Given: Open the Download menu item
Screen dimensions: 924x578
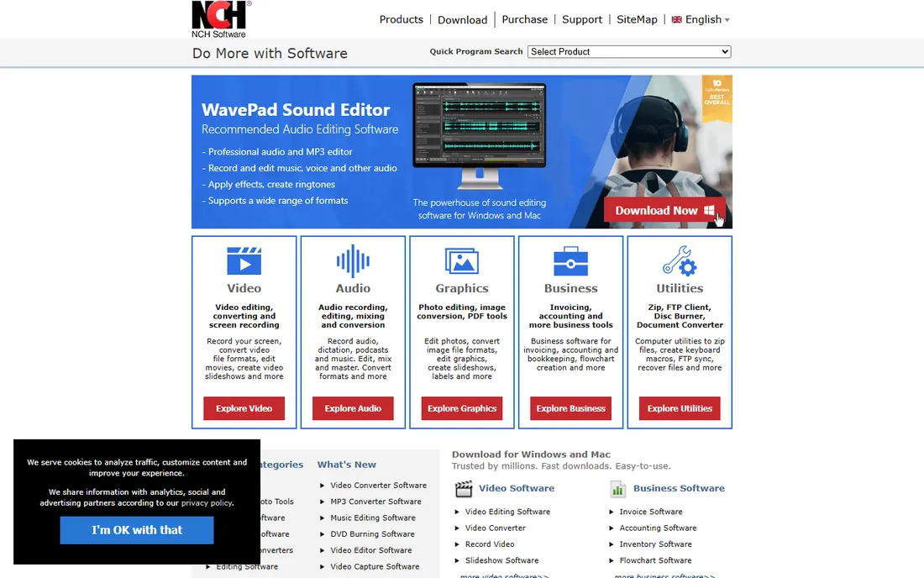Looking at the screenshot, I should [x=463, y=20].
